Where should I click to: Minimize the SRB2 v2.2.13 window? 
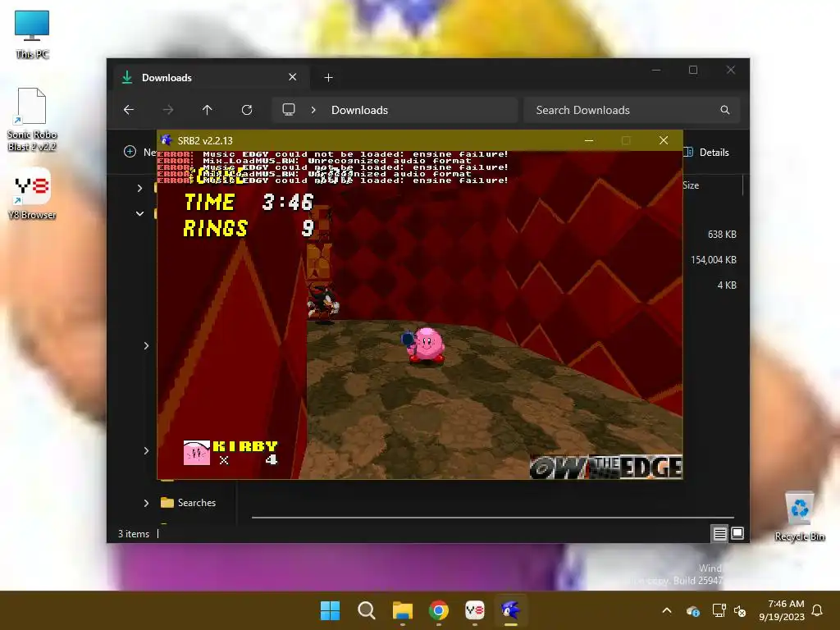[x=589, y=140]
